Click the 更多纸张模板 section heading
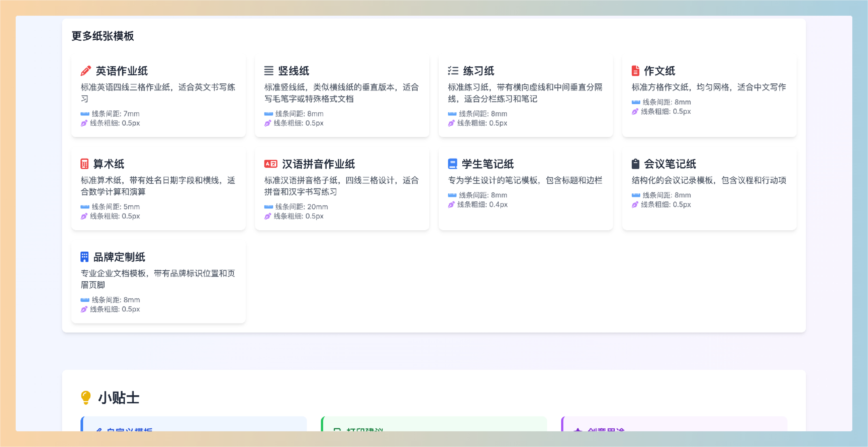868x447 pixels. (103, 36)
